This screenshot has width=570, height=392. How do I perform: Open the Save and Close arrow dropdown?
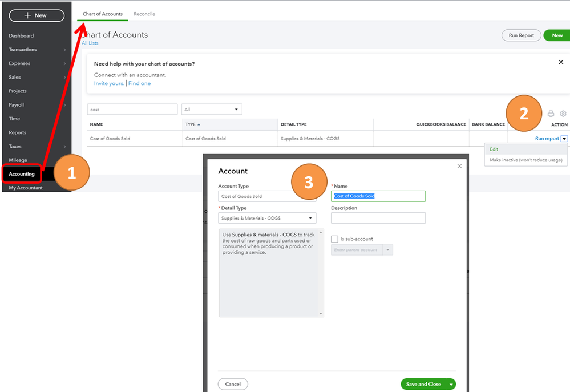pos(451,385)
